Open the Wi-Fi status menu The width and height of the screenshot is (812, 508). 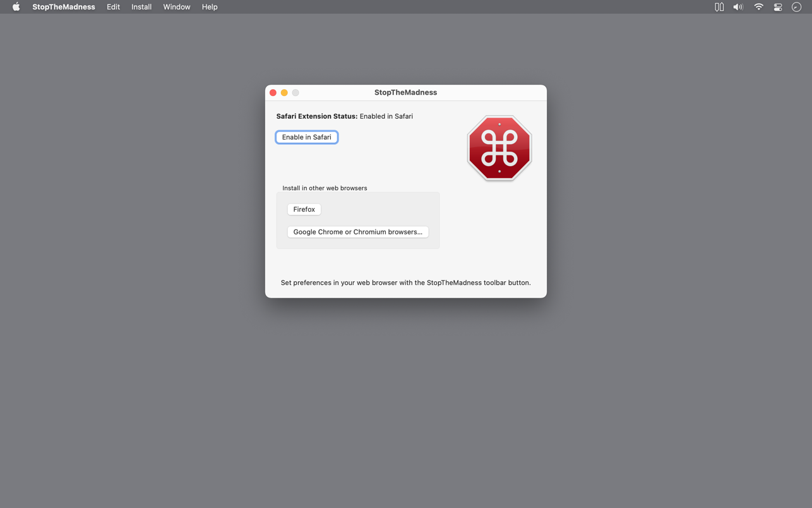758,7
